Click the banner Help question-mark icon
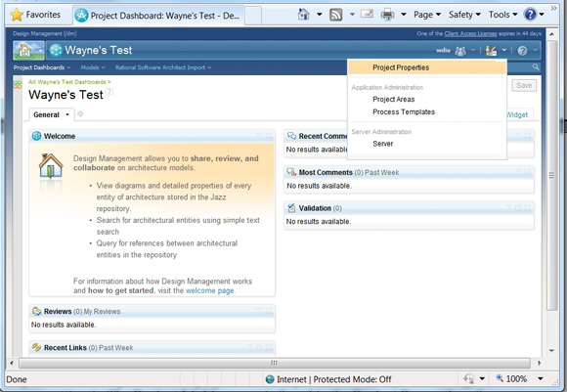The image size is (567, 392). tap(522, 51)
